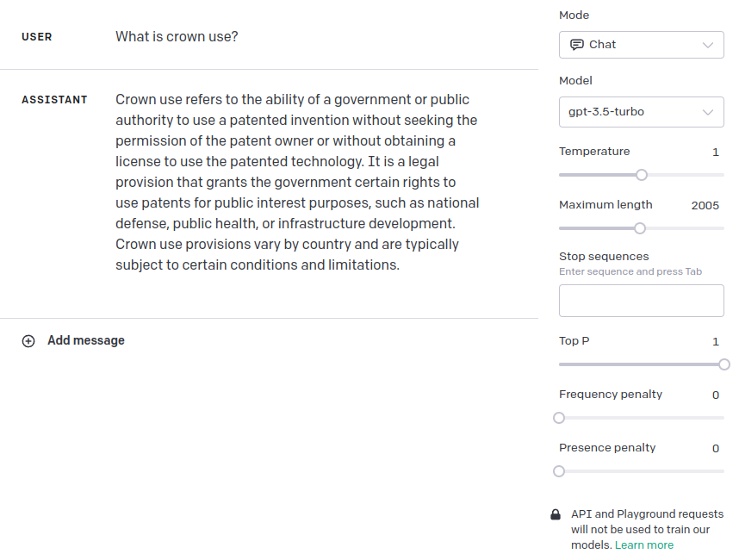Click the USER role label
The image size is (739, 560).
(37, 37)
